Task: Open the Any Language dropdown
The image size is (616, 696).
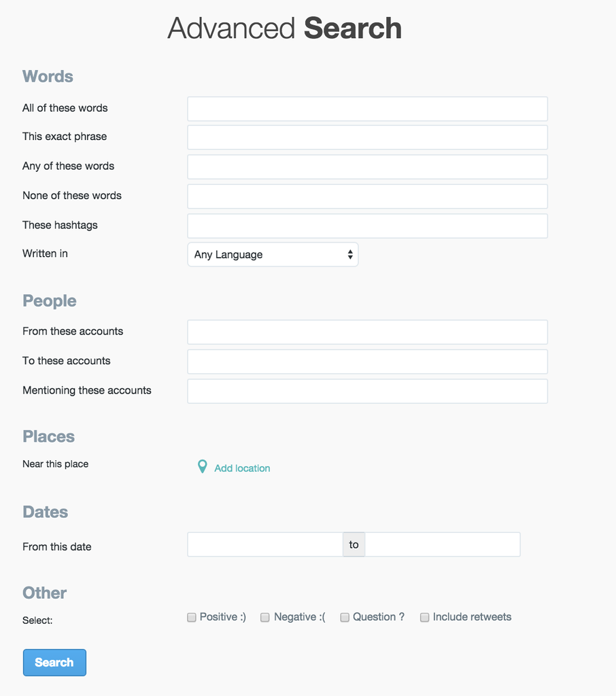Action: coord(272,255)
